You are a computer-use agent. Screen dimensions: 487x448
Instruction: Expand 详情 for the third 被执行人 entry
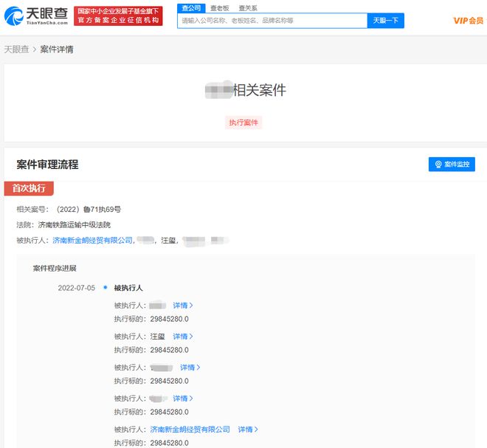[x=190, y=368]
